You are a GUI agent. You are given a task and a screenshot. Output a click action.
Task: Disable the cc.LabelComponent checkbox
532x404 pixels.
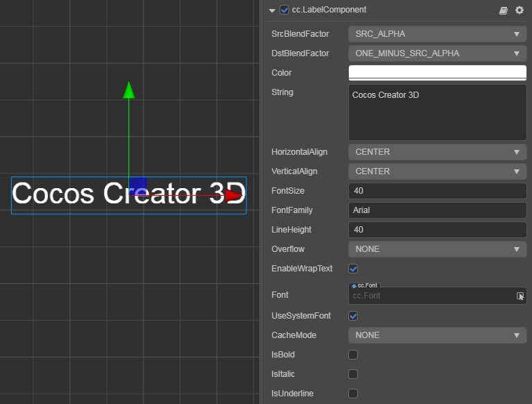point(284,10)
